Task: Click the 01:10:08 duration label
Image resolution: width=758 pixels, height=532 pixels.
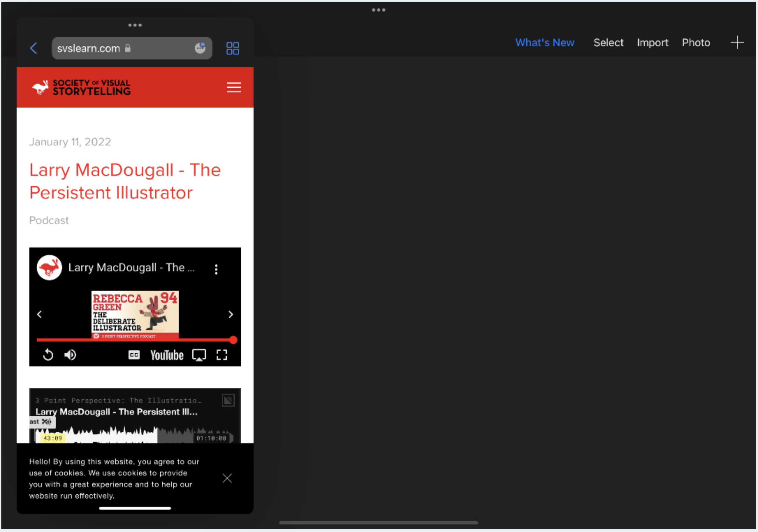Action: [211, 438]
